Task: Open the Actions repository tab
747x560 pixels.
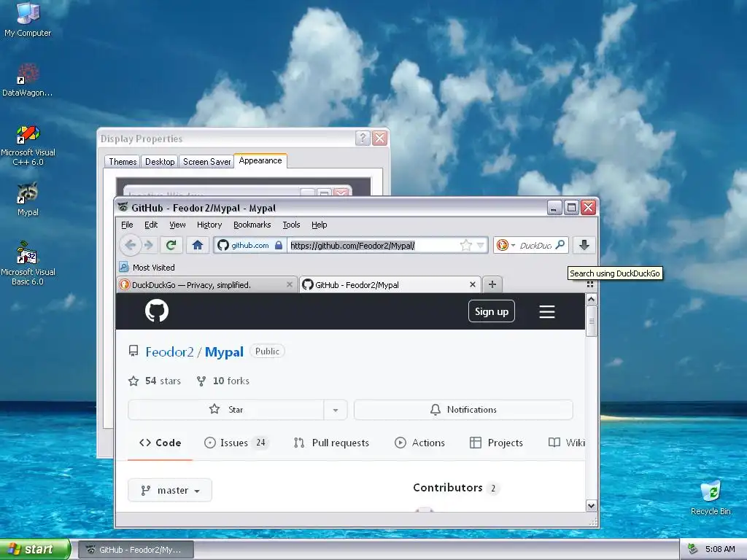Action: coord(419,443)
